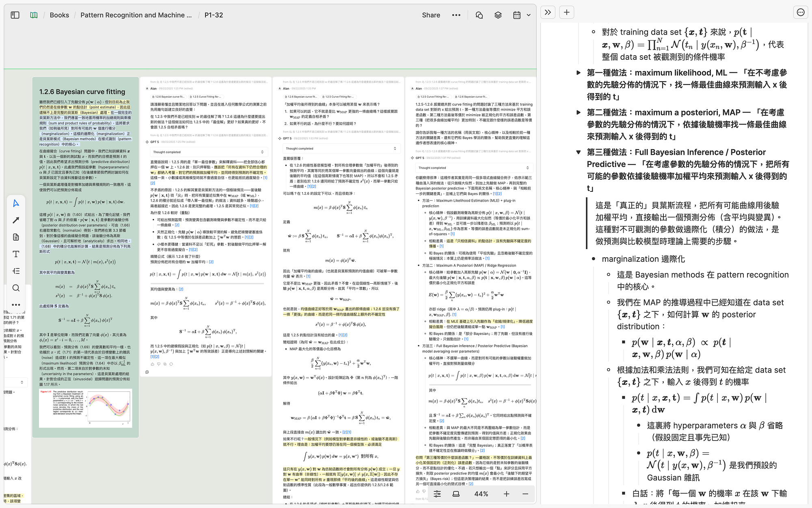Click the Books breadcrumb

[x=59, y=15]
